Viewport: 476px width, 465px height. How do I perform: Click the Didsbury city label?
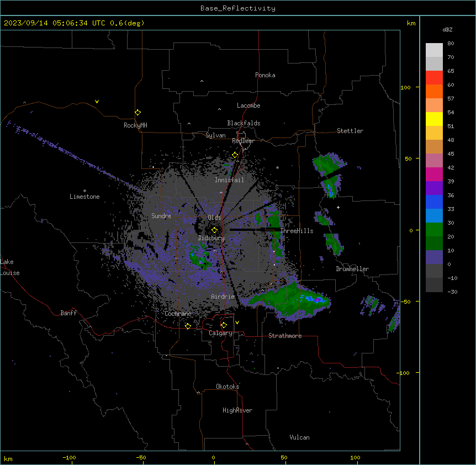coord(211,238)
